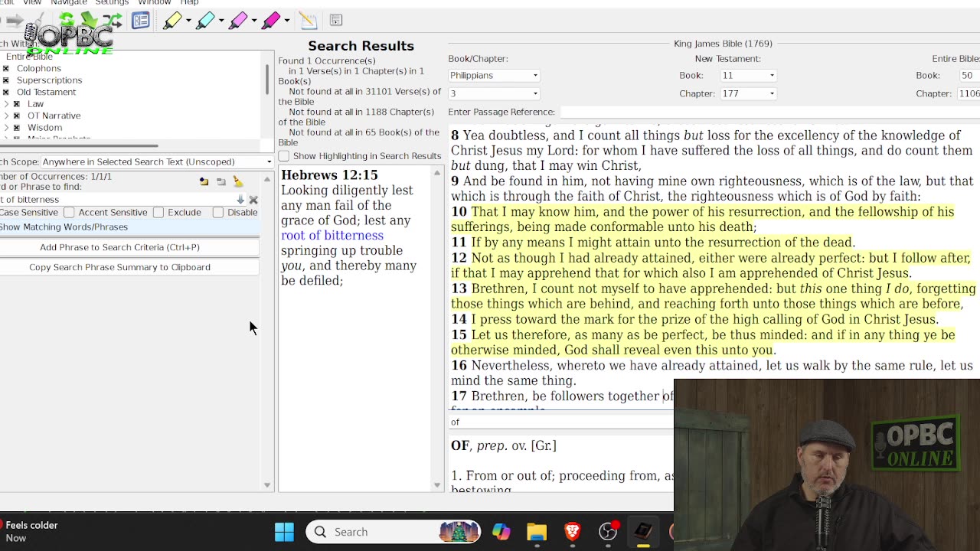Click the gray forward arrow toolbar icon
The image size is (980, 551).
pos(14,20)
